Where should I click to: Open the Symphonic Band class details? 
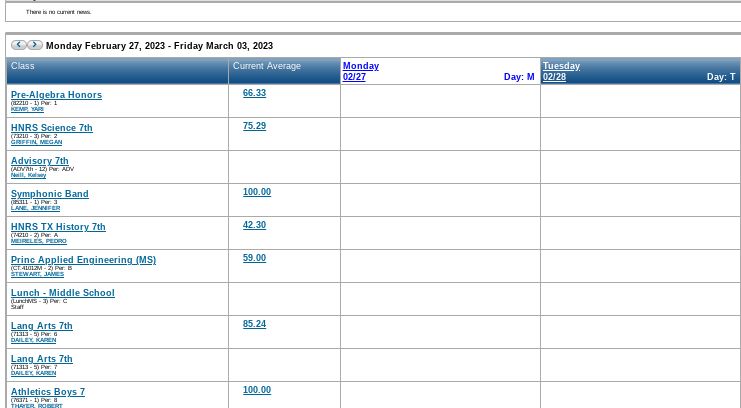49,194
